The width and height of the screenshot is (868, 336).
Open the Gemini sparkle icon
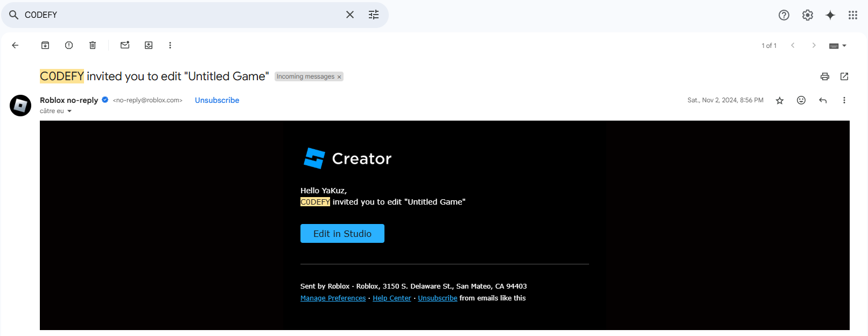pyautogui.click(x=830, y=15)
